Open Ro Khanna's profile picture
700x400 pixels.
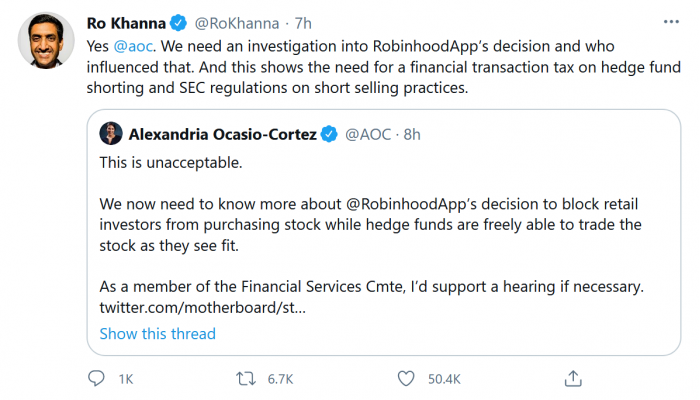tap(45, 40)
